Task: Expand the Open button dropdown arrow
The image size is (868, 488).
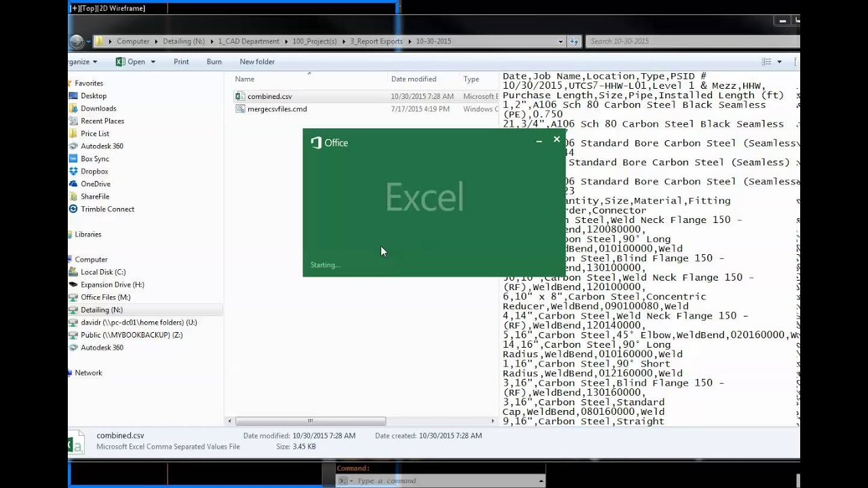Action: click(x=153, y=62)
